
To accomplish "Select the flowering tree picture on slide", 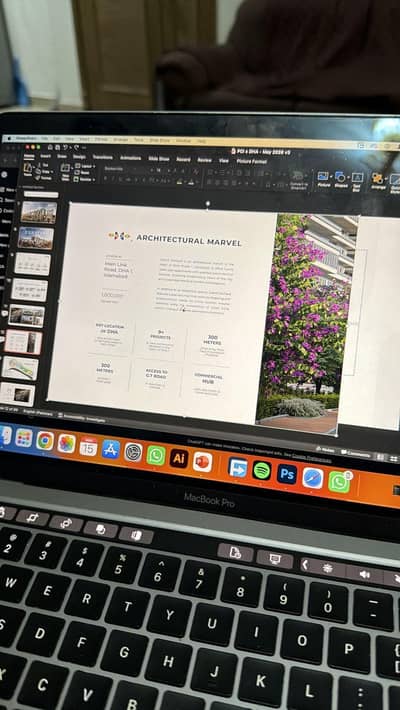I will [307, 322].
